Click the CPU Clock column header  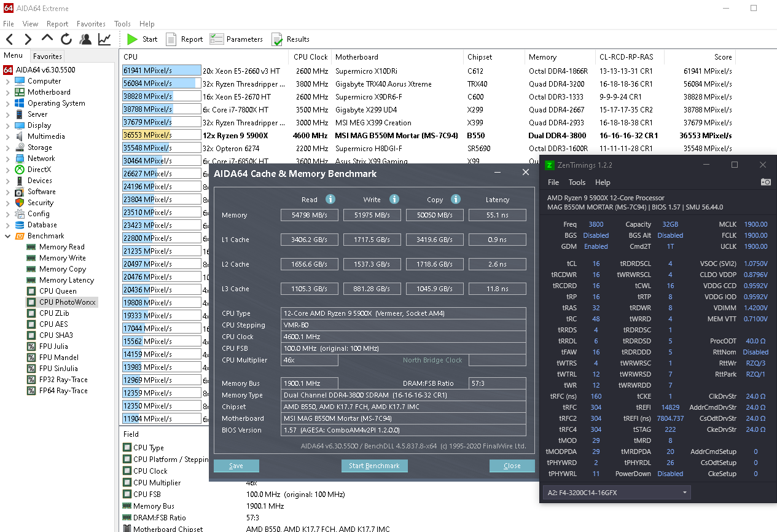pyautogui.click(x=311, y=57)
